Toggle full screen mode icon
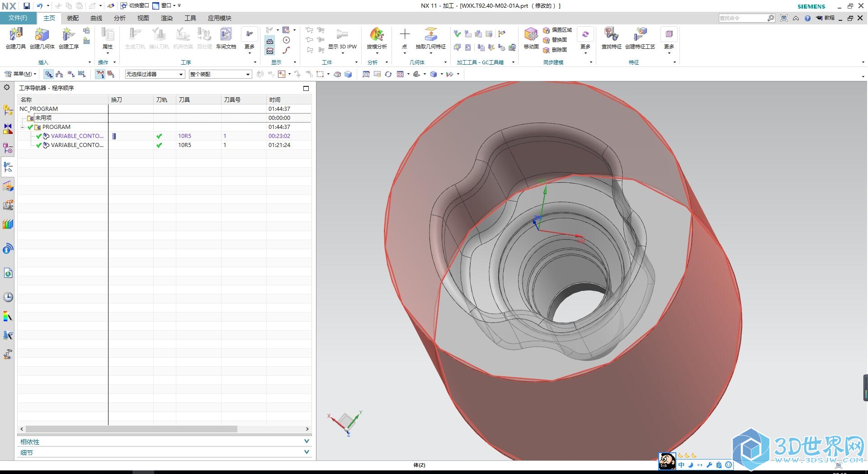Viewport: 868px width, 474px height. click(x=784, y=18)
